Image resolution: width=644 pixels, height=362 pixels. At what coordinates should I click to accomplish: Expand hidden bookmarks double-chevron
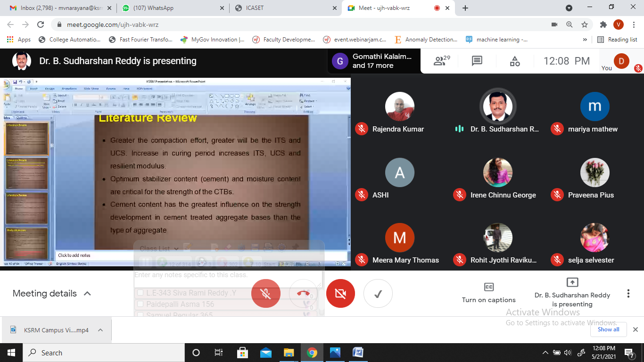(585, 40)
